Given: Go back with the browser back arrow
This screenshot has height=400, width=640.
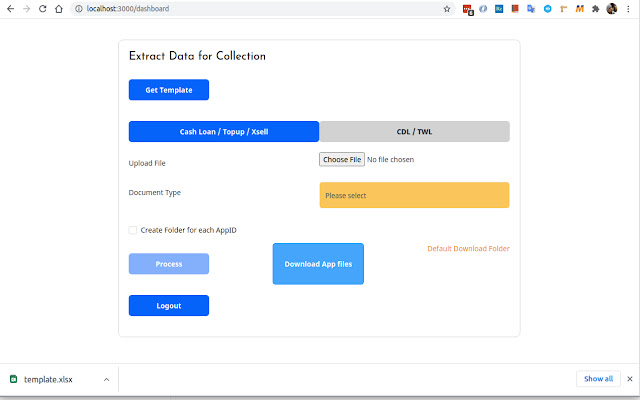Looking at the screenshot, I should 11,9.
